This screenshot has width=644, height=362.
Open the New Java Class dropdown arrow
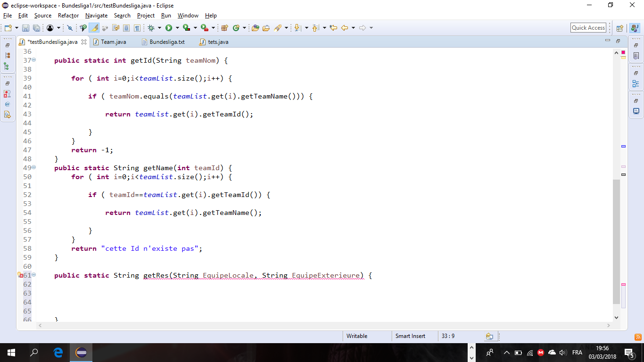(x=244, y=28)
